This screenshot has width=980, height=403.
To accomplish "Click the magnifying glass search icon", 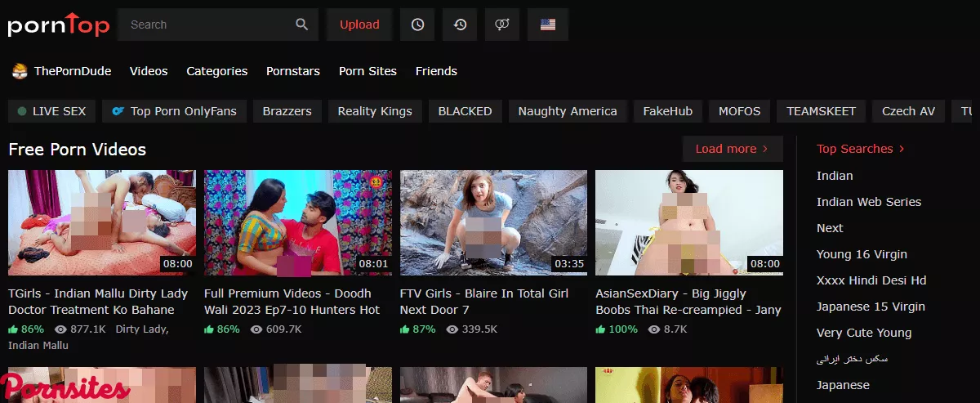I will 302,25.
